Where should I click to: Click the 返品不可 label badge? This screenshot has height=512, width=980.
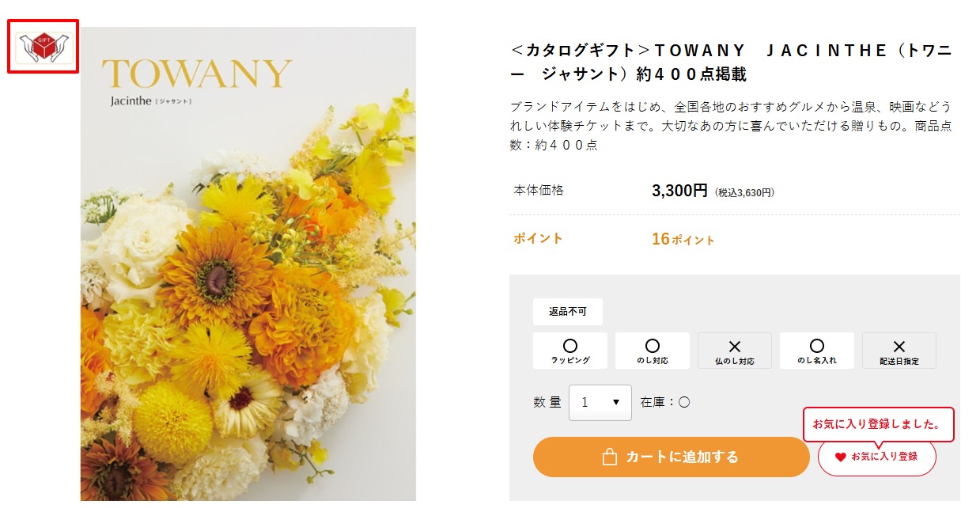point(568,312)
